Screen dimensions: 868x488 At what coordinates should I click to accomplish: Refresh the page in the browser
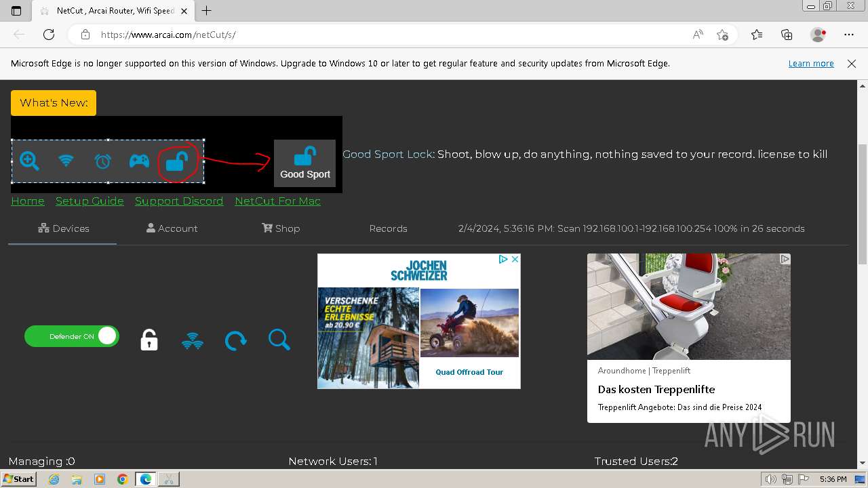[49, 35]
